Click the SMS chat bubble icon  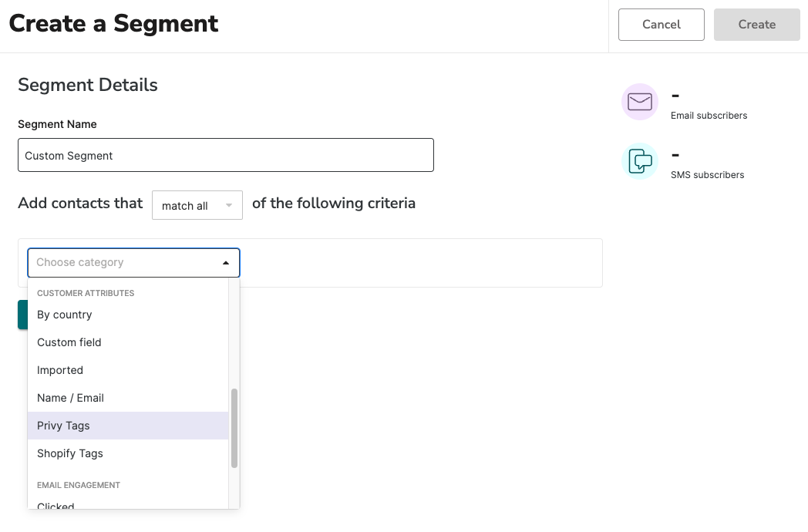[x=639, y=161]
